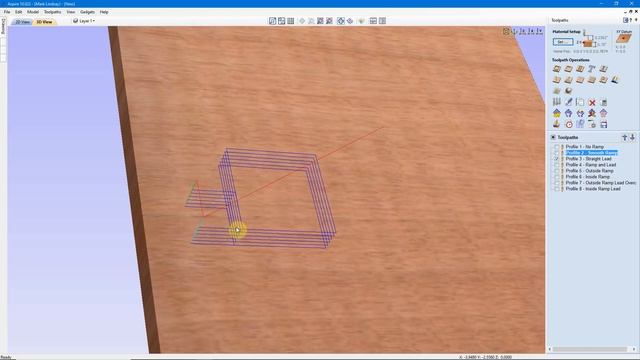Toggle Profile 6 - Inside Ramp checkbox

coord(556,177)
